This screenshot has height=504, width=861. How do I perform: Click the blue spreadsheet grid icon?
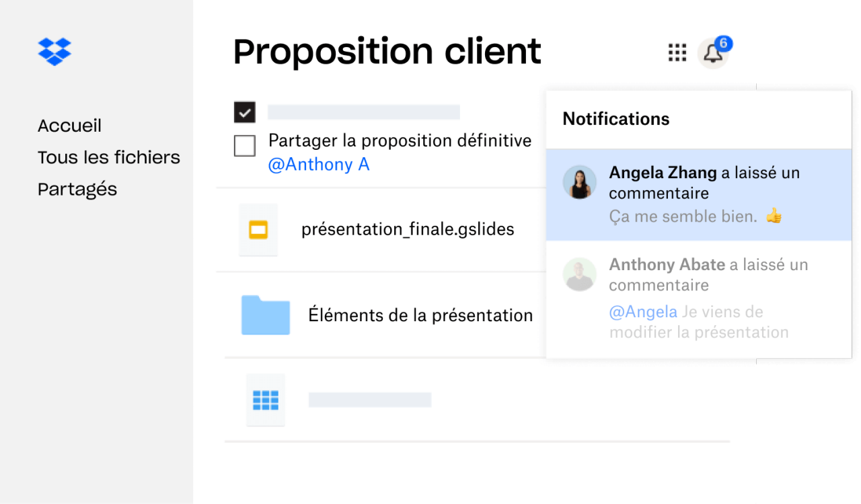265,400
